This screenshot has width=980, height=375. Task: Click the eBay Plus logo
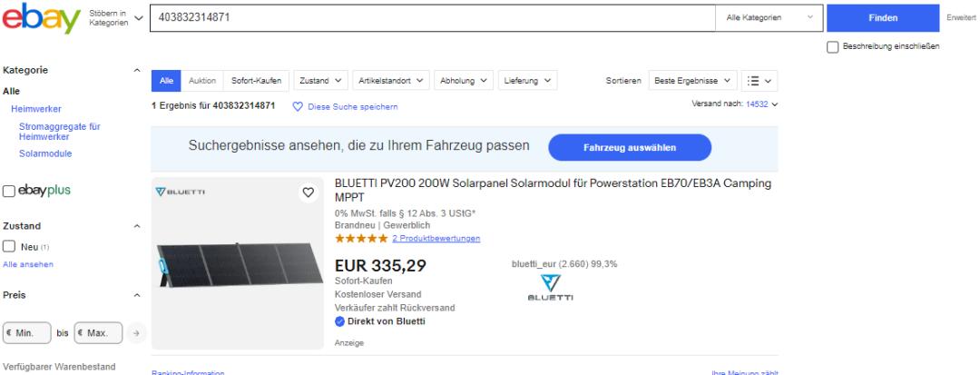44,191
